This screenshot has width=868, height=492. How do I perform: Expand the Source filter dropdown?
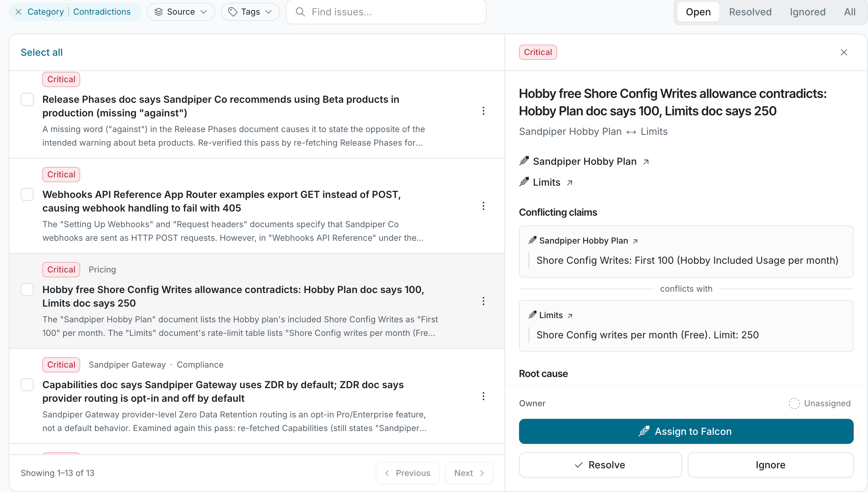(x=181, y=12)
